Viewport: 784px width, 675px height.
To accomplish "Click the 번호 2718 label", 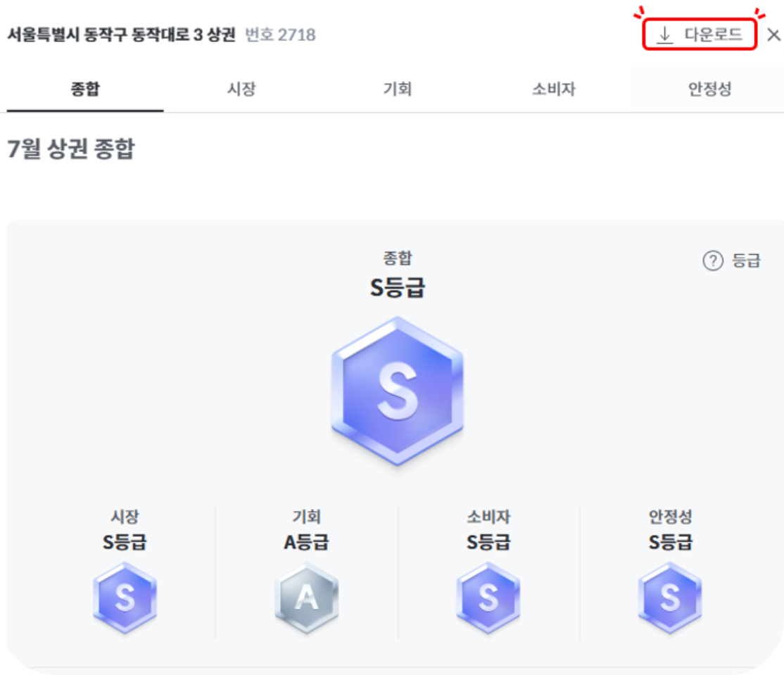I will (x=280, y=34).
